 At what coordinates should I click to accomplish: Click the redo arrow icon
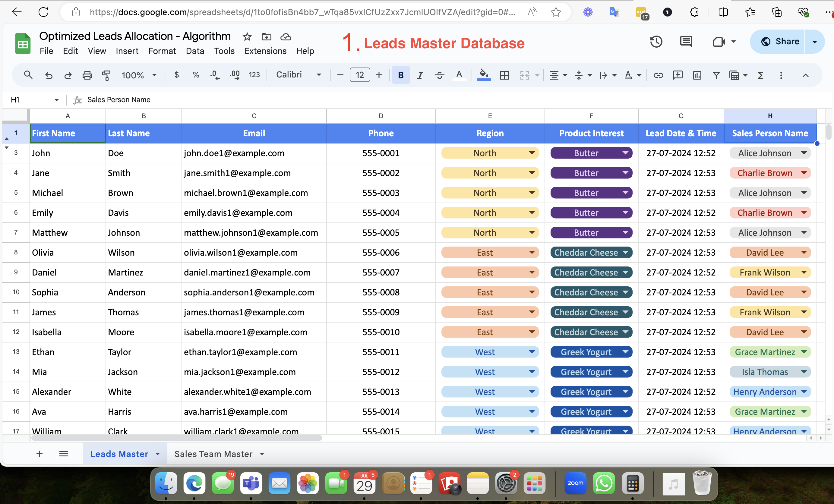coord(68,75)
